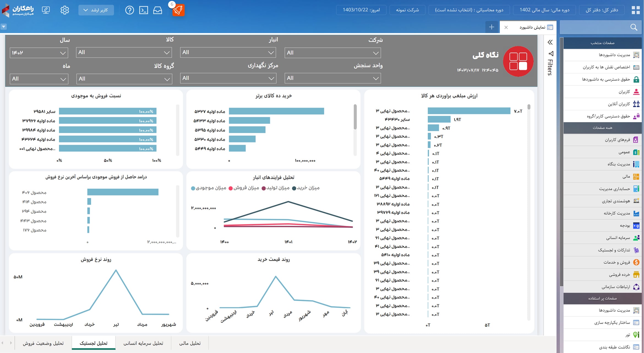This screenshot has width=644, height=353.
Task: Open the inbox tray icon
Action: [x=157, y=10]
